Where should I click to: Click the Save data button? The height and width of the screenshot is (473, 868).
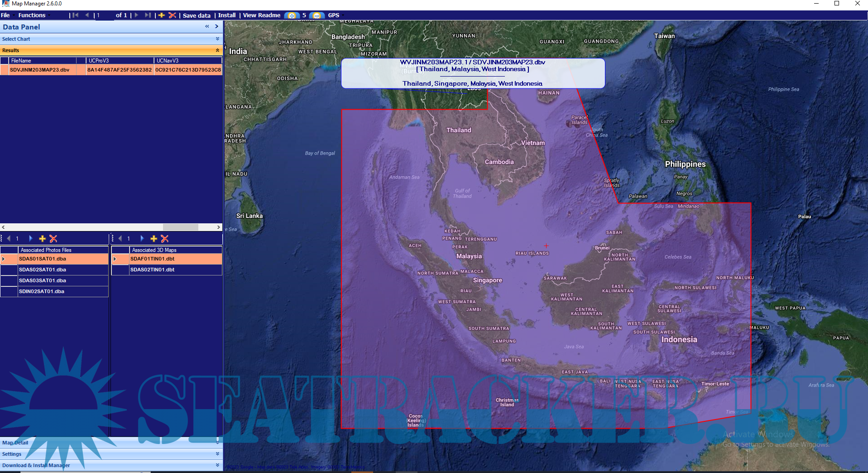click(197, 15)
